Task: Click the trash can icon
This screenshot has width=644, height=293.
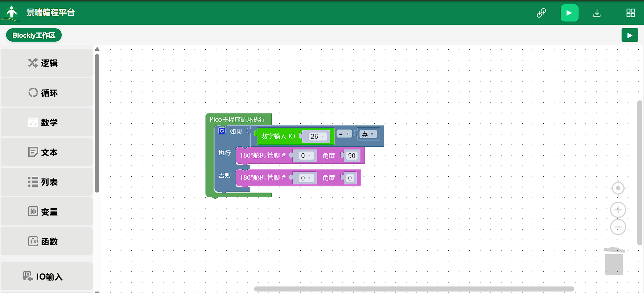Action: [614, 261]
